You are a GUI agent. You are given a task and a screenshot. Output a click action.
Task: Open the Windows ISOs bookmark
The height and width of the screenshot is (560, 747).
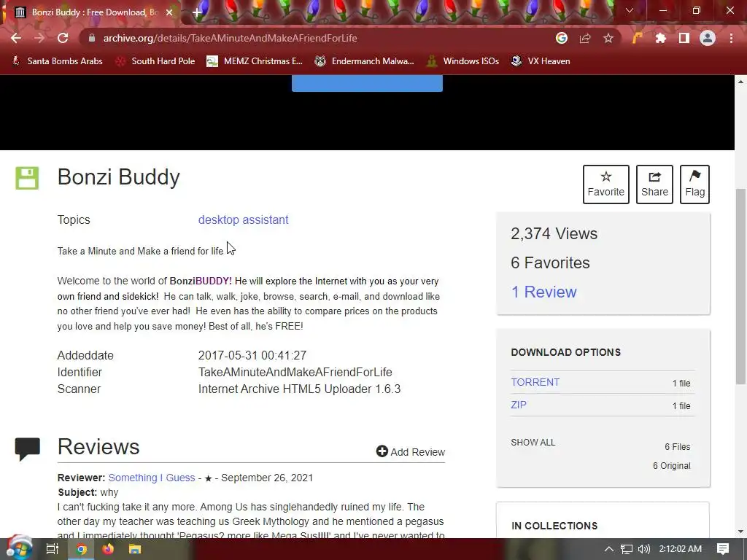(x=462, y=61)
